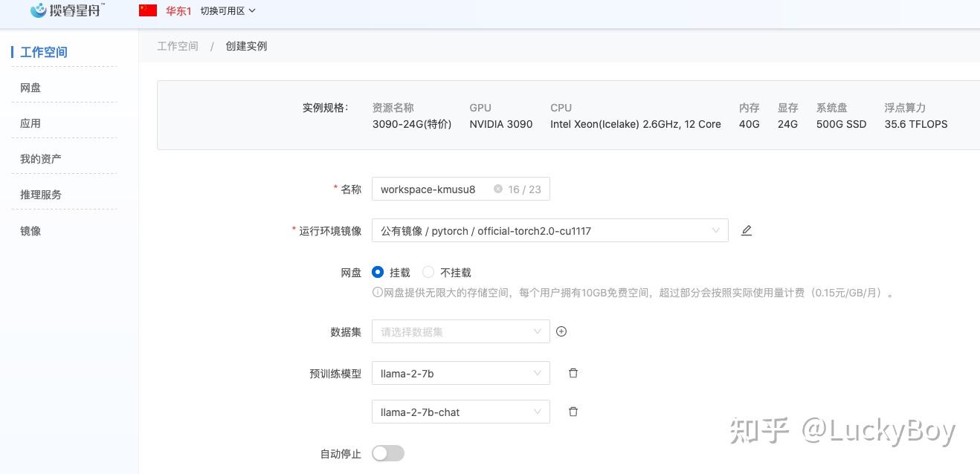Screen dimensions: 980x474
Task: Add a dataset with the plus icon
Action: point(561,331)
